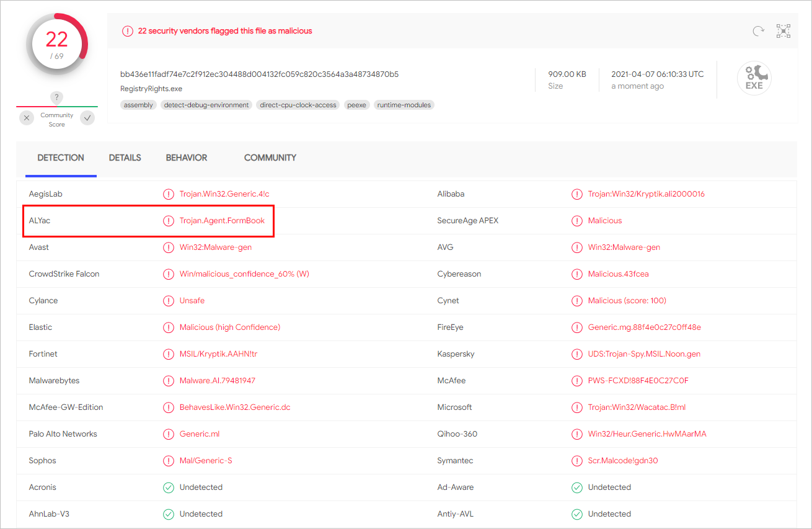Click the Win/malicious_confidence_60% (W) result
Screen dimensions: 812x529
click(x=244, y=274)
